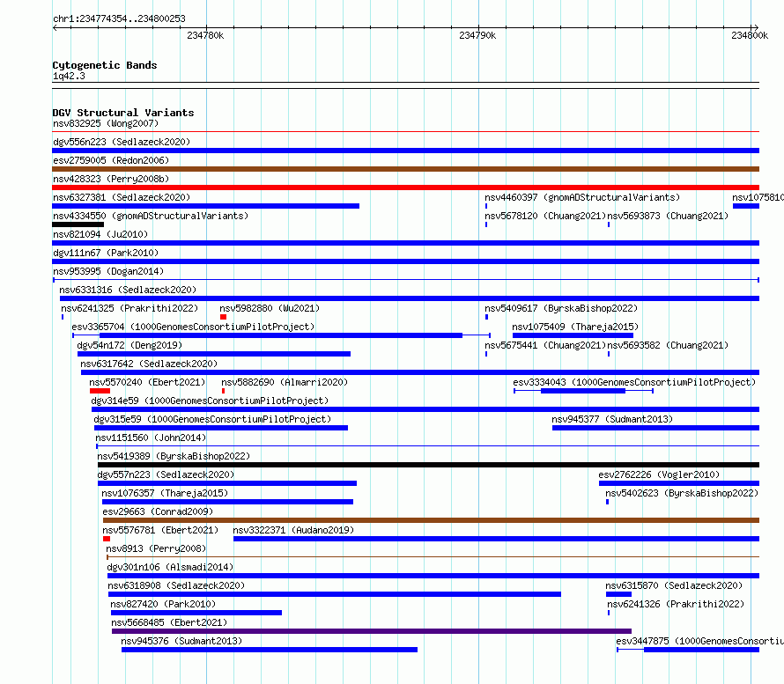Click nsv5675441 (Chuang2021) label
Viewport: 784px width, 684px height.
(545, 345)
